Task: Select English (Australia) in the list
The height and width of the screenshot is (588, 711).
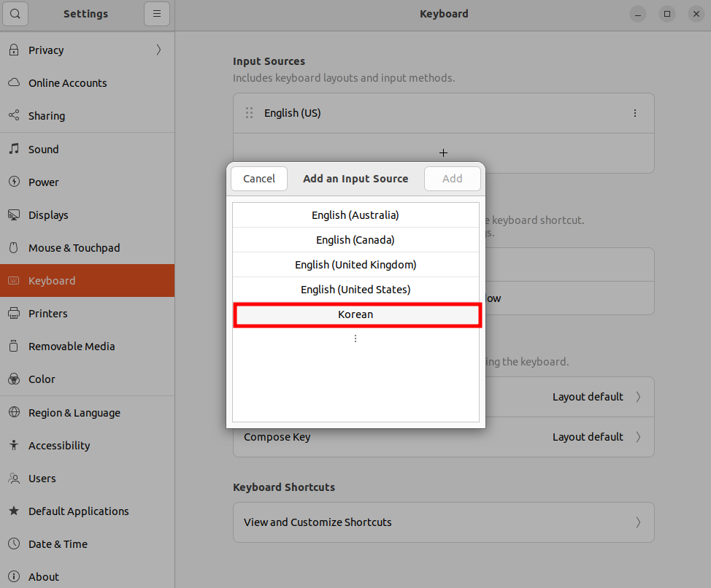Action: [x=355, y=215]
